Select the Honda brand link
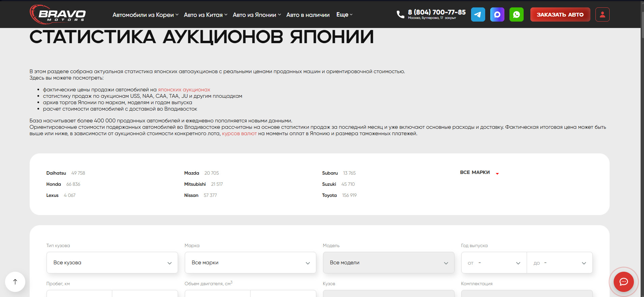644x297 pixels. point(54,184)
